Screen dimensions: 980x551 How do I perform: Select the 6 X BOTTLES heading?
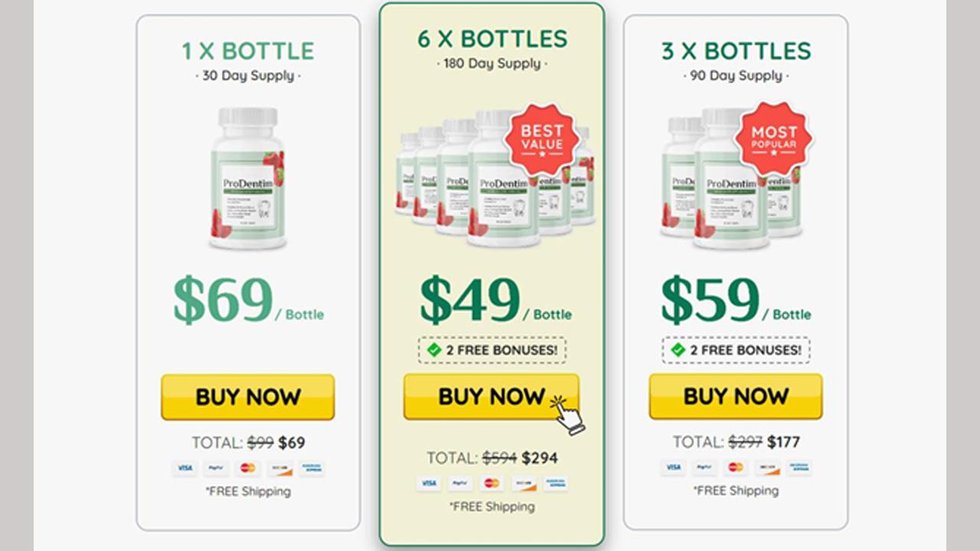(x=492, y=39)
